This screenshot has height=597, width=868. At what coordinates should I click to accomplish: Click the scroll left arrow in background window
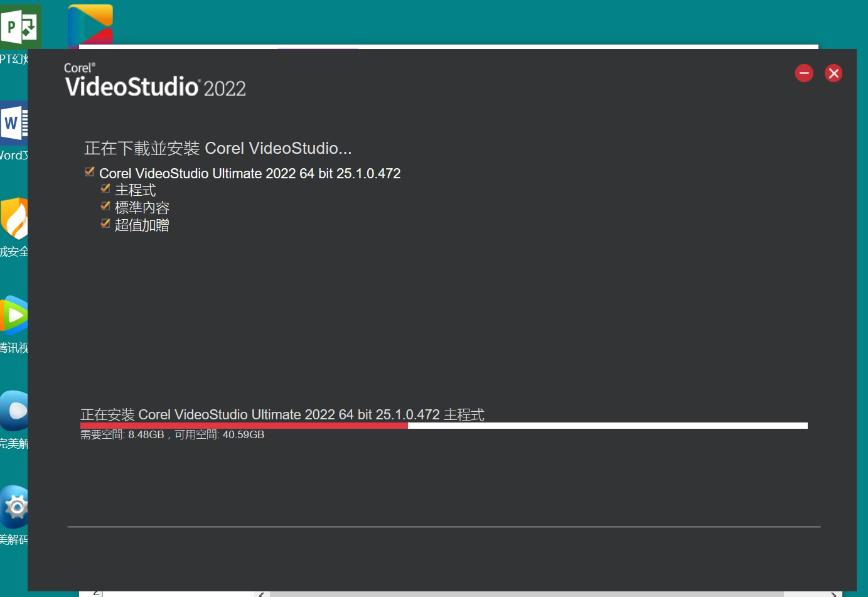tap(262, 594)
